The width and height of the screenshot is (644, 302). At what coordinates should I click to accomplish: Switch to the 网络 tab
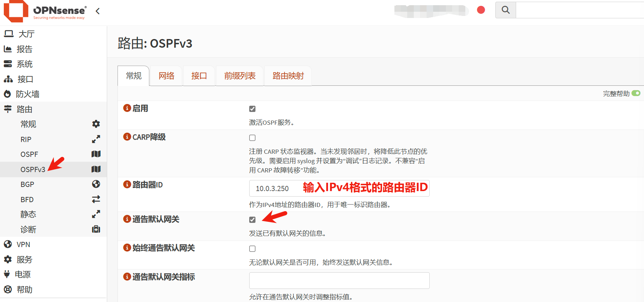click(x=166, y=76)
